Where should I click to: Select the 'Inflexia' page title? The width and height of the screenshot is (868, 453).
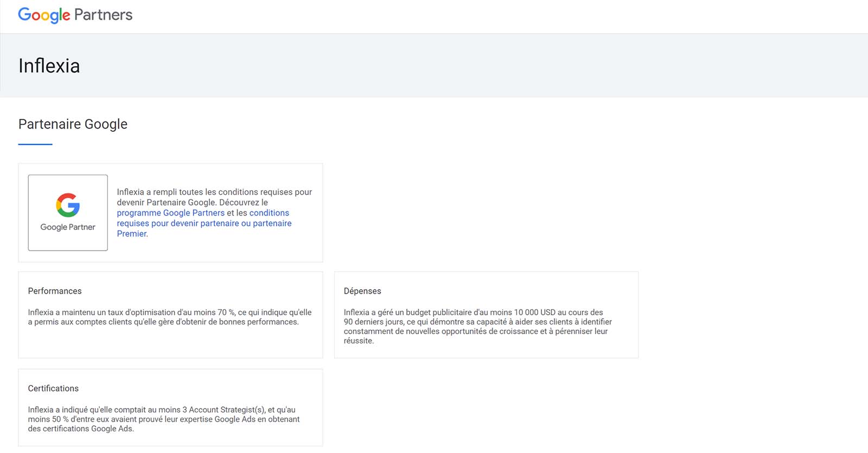49,66
